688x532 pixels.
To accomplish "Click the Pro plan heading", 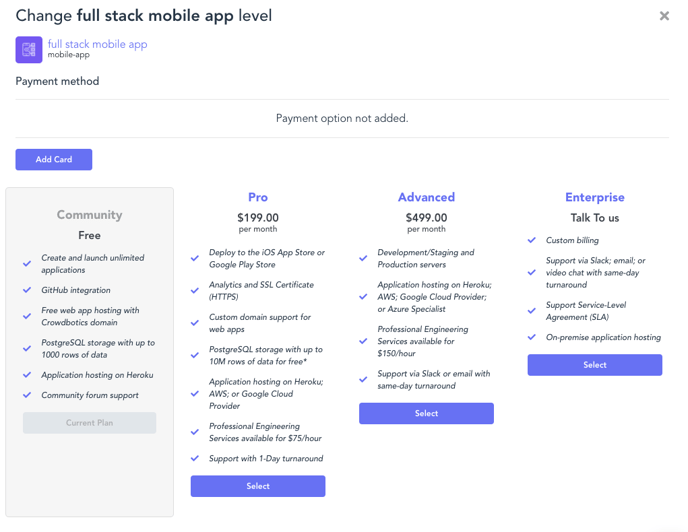I will [x=258, y=197].
